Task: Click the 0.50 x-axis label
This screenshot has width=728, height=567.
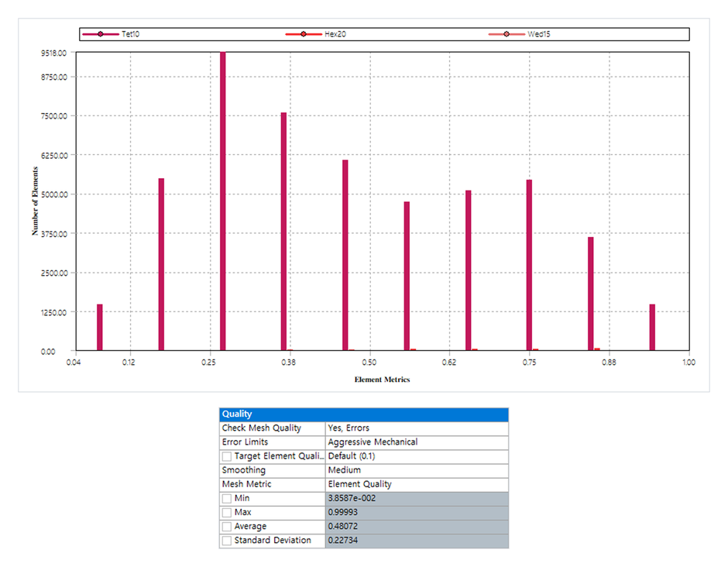Action: (369, 363)
